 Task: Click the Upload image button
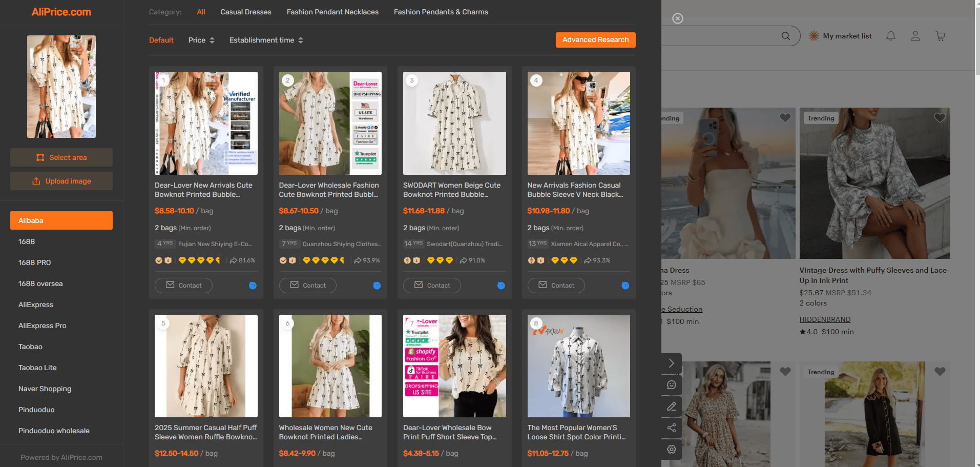click(61, 181)
